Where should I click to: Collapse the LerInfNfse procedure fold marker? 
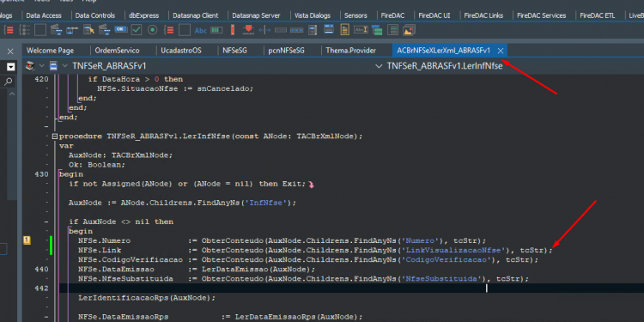pos(55,137)
